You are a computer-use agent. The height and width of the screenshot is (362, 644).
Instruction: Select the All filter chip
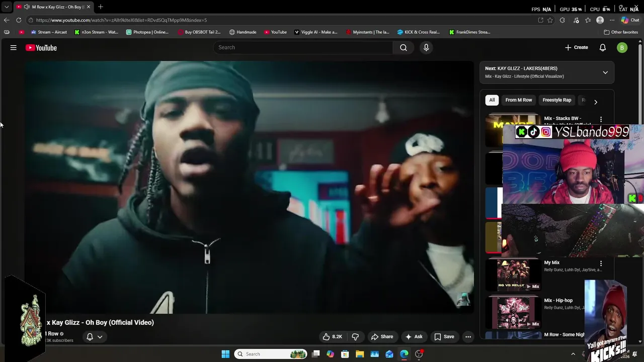492,100
